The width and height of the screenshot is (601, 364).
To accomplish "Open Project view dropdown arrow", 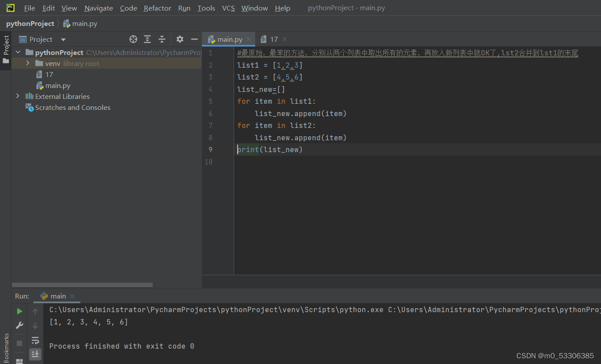I will click(63, 40).
